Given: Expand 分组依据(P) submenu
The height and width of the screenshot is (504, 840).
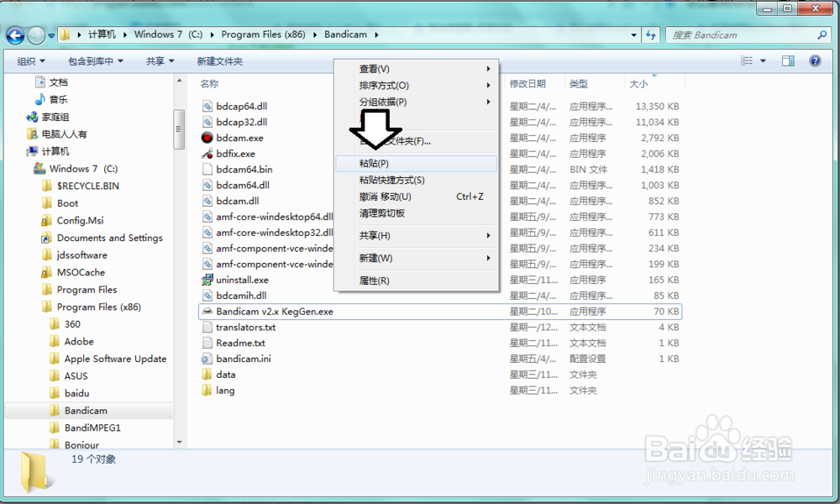Looking at the screenshot, I should [417, 102].
